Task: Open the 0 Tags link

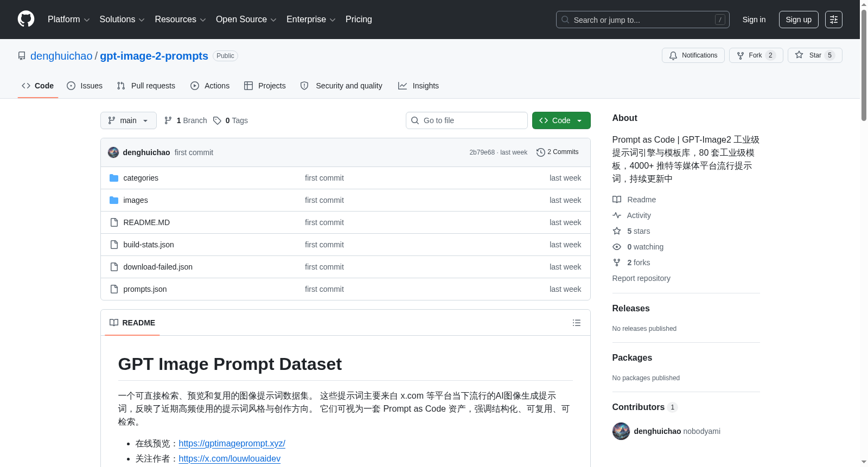Action: point(231,120)
